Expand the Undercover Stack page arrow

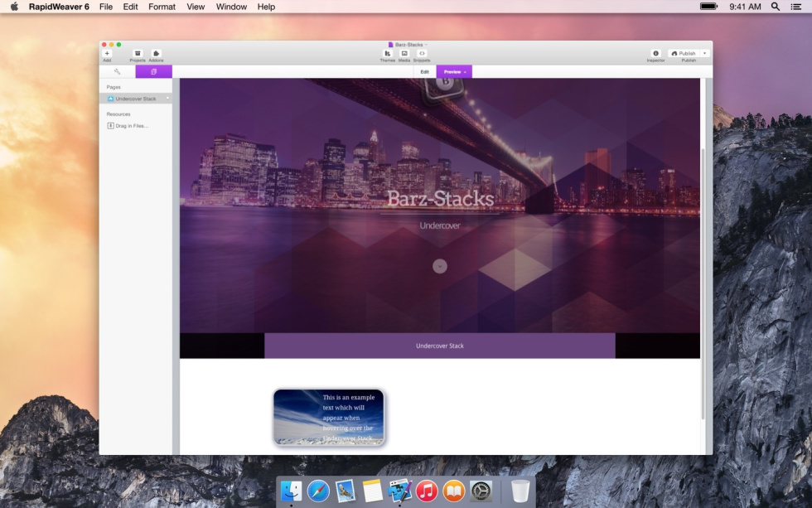[167, 99]
